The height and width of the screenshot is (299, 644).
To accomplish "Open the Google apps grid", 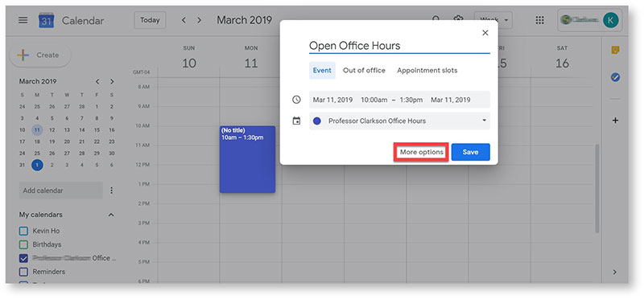I will 539,20.
